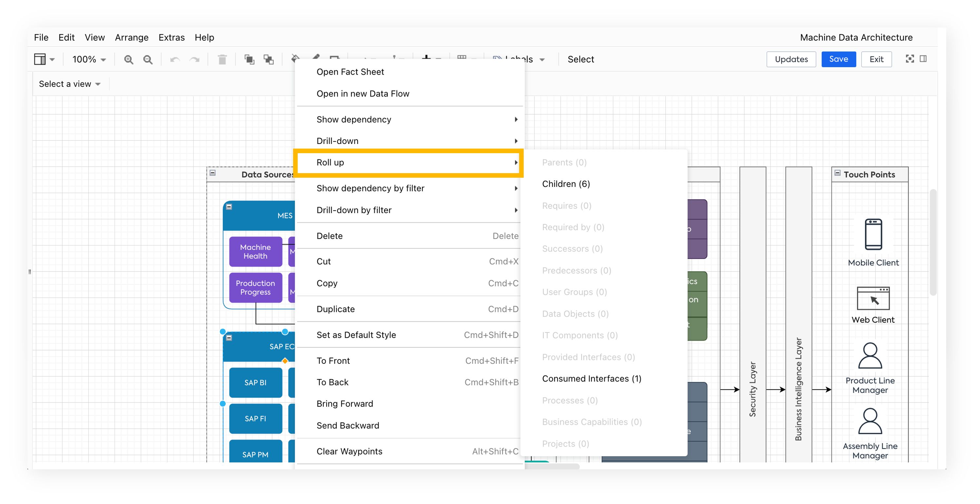Viewport: 980px width, 504px height.
Task: Select the Machine Health box
Action: (x=256, y=252)
